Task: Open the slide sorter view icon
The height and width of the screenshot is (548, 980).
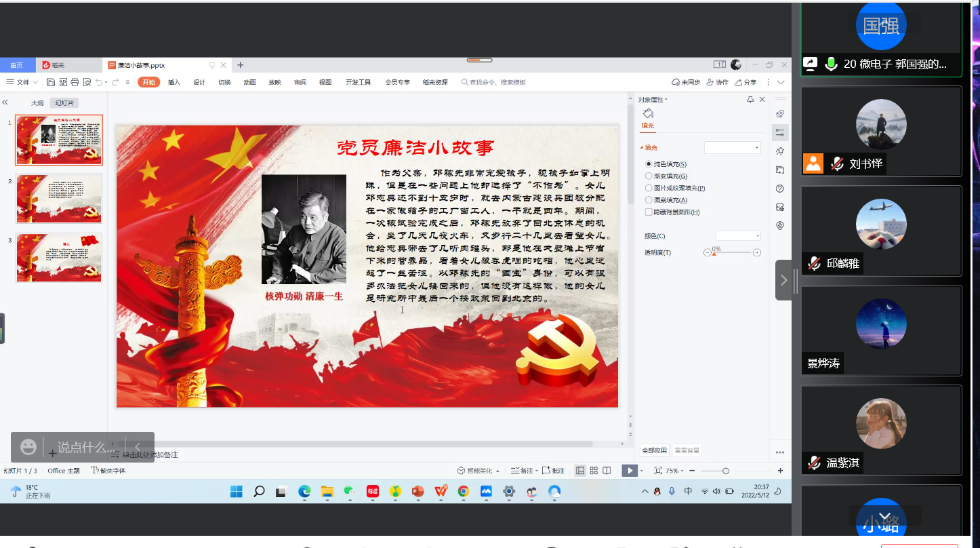Action: click(594, 471)
